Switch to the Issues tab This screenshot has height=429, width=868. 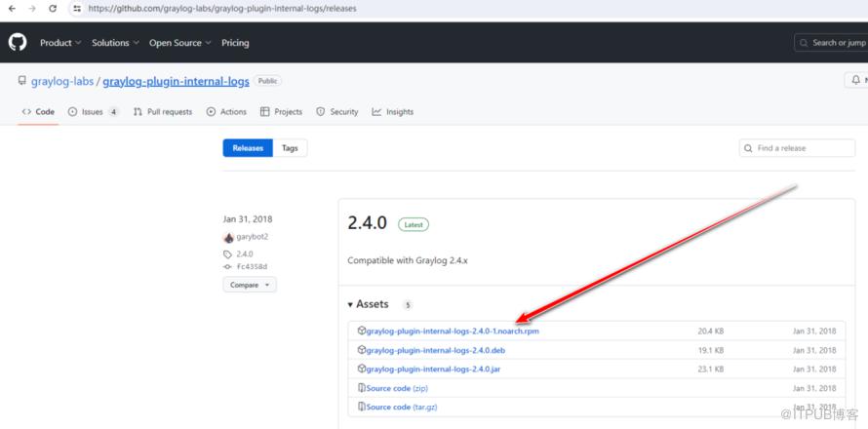pos(93,112)
